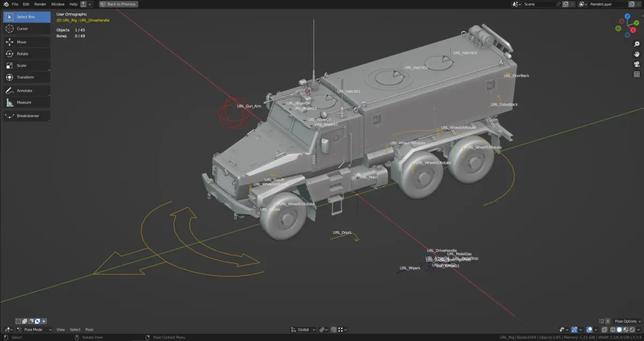Toggle X-Ray display mode
The height and width of the screenshot is (341, 644).
pyautogui.click(x=604, y=329)
